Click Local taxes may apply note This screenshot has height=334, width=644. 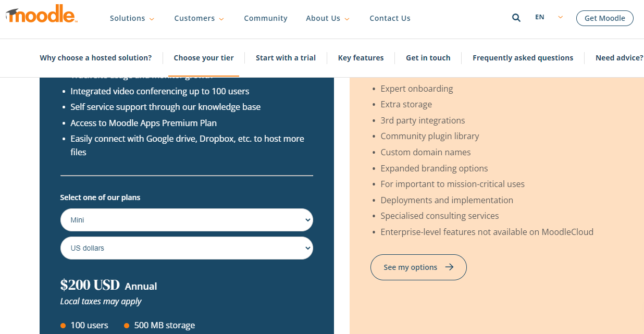point(101,301)
